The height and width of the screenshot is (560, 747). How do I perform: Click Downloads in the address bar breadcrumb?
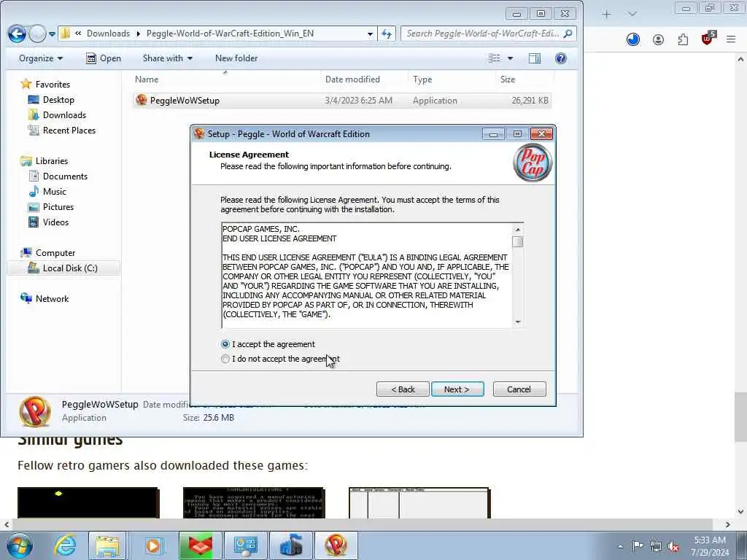pyautogui.click(x=108, y=34)
